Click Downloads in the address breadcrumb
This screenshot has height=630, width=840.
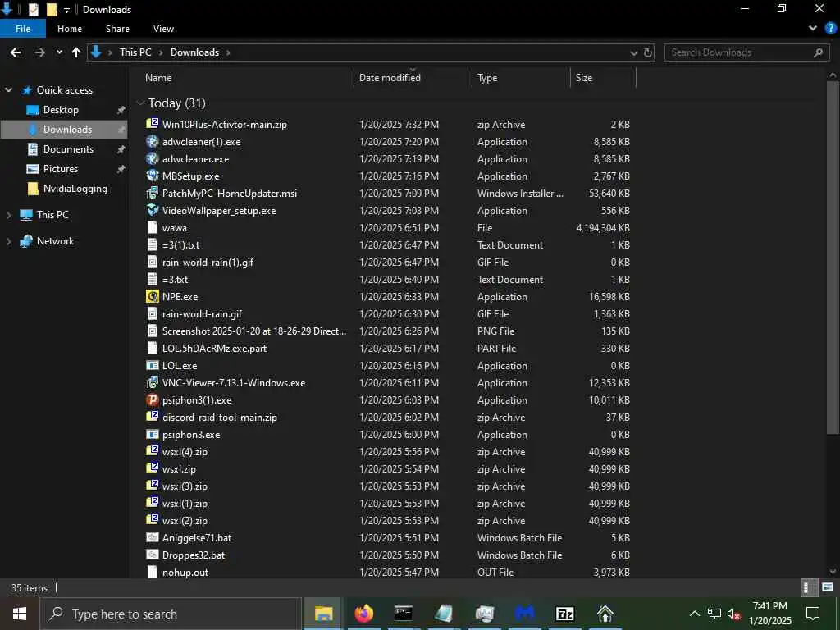(194, 52)
